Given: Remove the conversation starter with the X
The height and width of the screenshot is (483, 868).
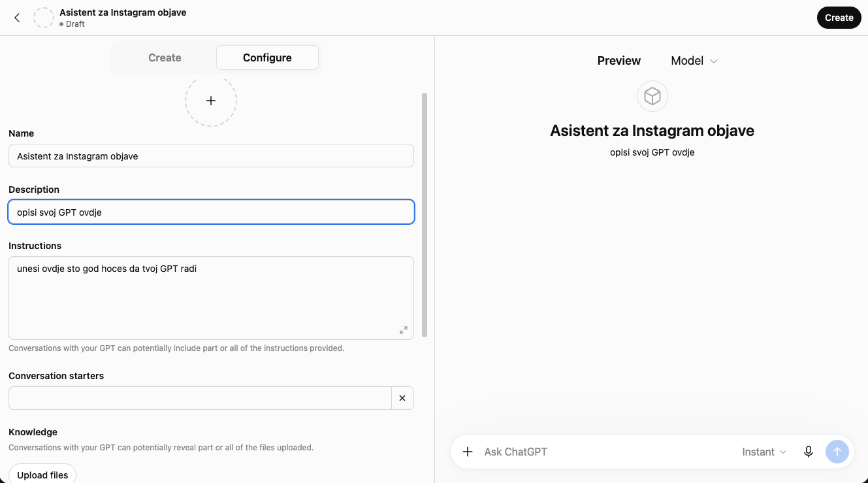Looking at the screenshot, I should coord(402,398).
